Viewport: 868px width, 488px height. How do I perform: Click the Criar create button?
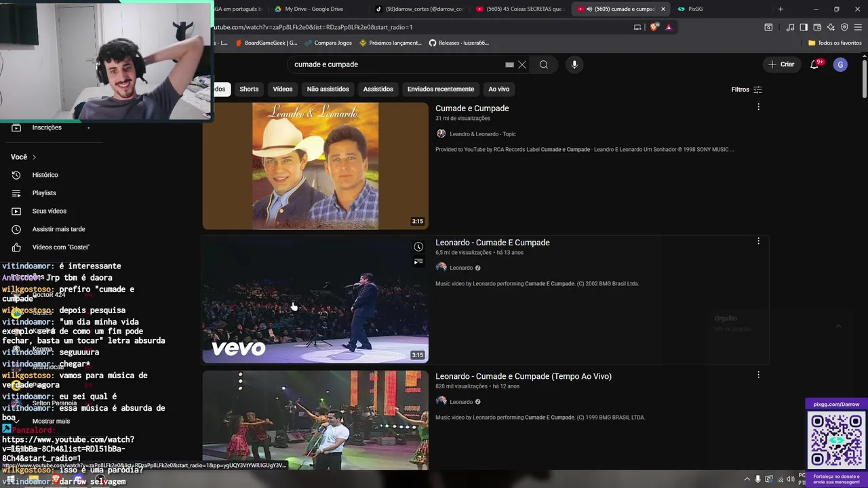coord(782,64)
